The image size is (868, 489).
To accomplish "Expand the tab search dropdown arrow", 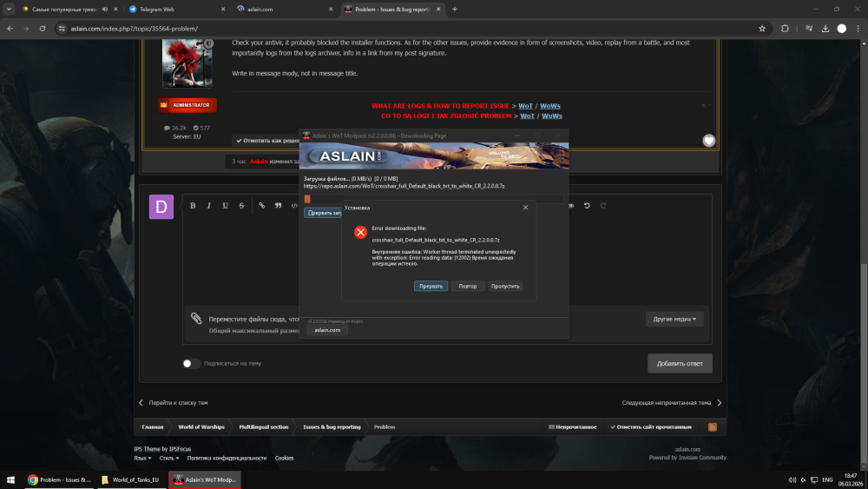I will coord(9,9).
